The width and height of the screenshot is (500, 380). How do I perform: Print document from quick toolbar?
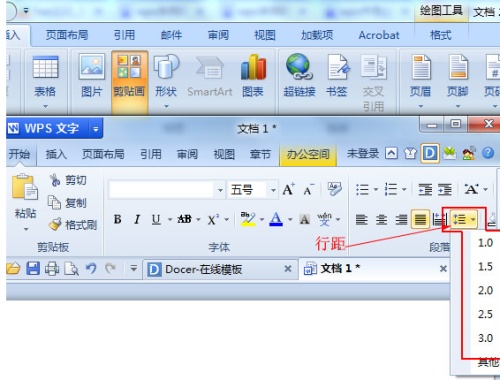52,269
